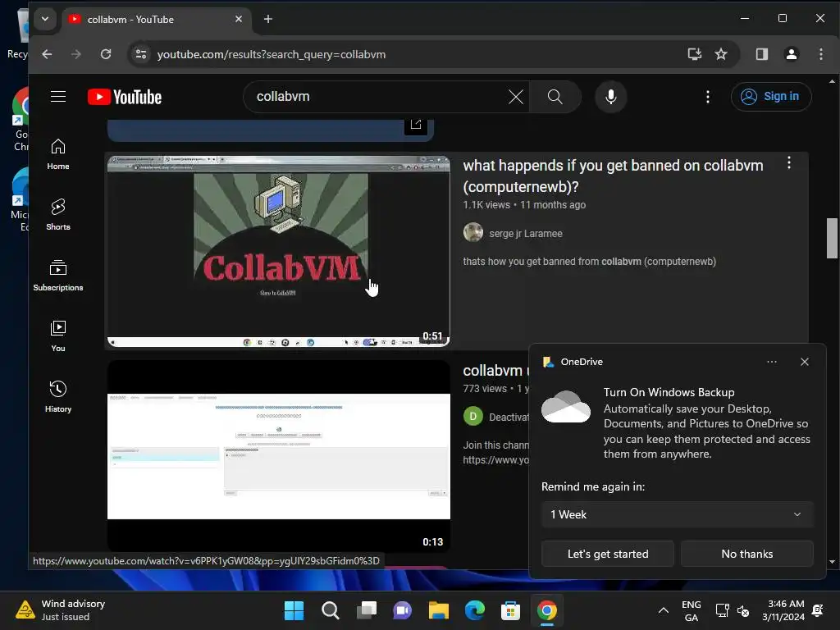The width and height of the screenshot is (840, 630).
Task: Click serge jr Laramee channel avatar
Action: [x=473, y=233]
